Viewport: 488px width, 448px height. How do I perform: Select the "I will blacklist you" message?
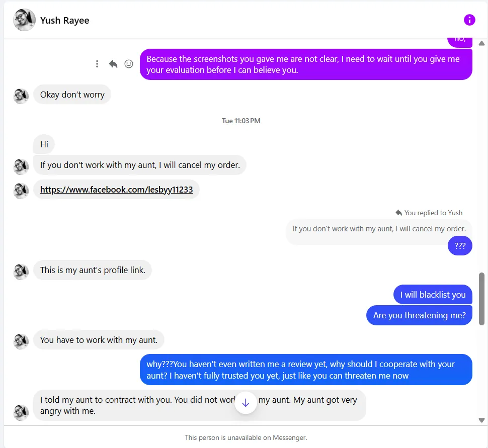click(x=433, y=295)
